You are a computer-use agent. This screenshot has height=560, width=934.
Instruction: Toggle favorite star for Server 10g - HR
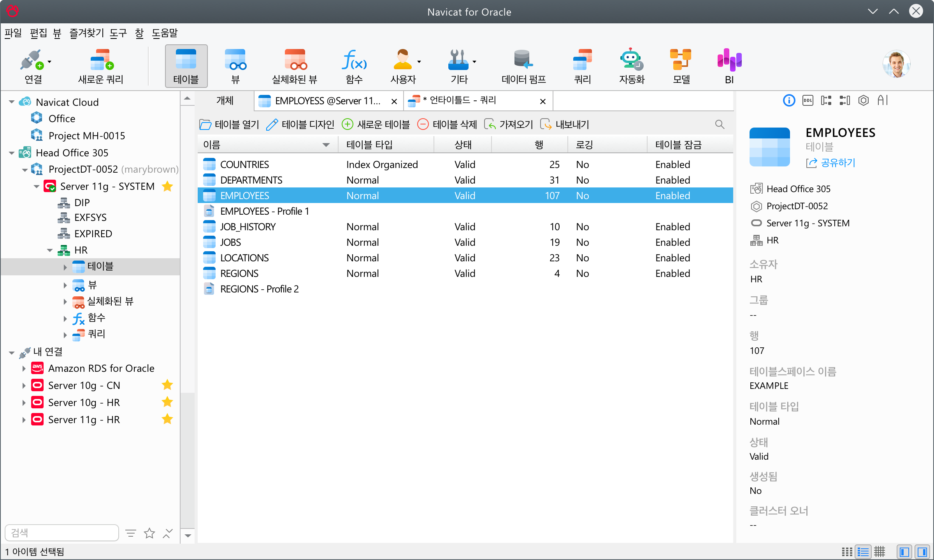[167, 402]
